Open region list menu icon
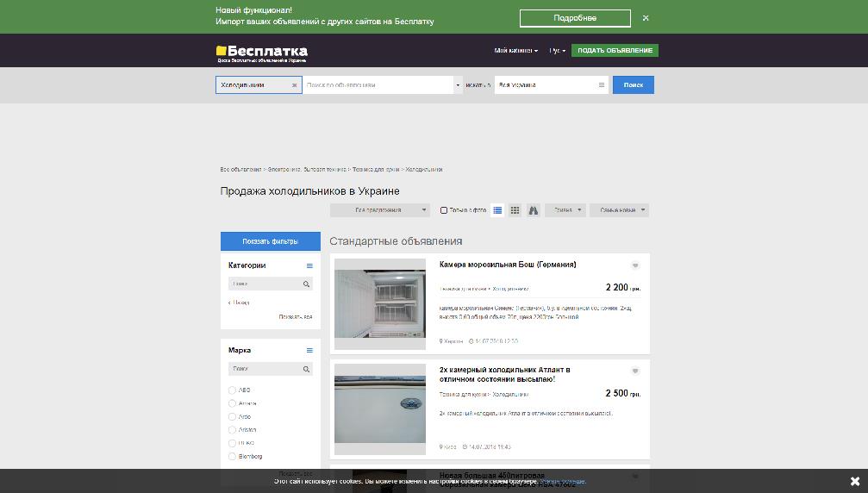 pos(602,85)
